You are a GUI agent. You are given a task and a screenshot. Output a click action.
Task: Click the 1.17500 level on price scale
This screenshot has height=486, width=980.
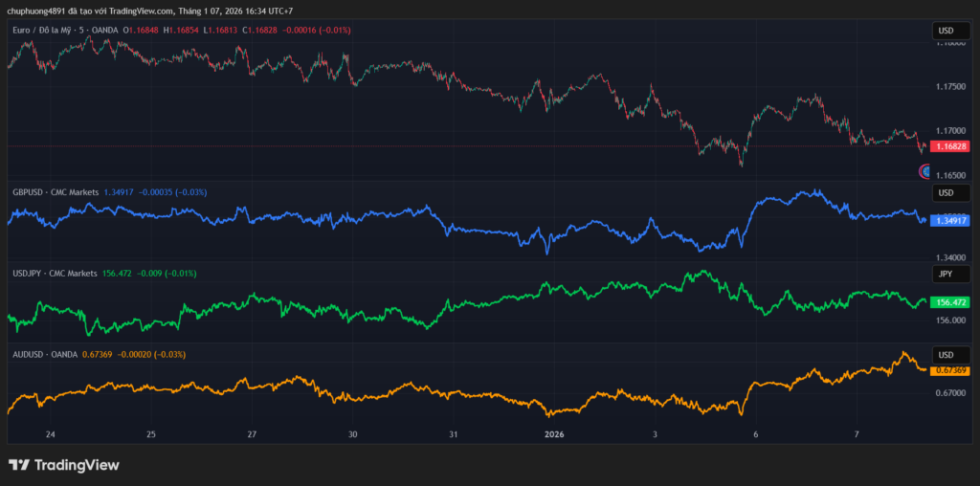pyautogui.click(x=951, y=87)
